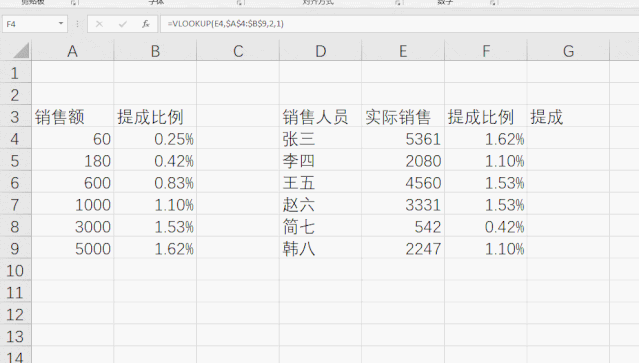This screenshot has height=363, width=639.
Task: Select cell with value 600
Action: tap(73, 183)
